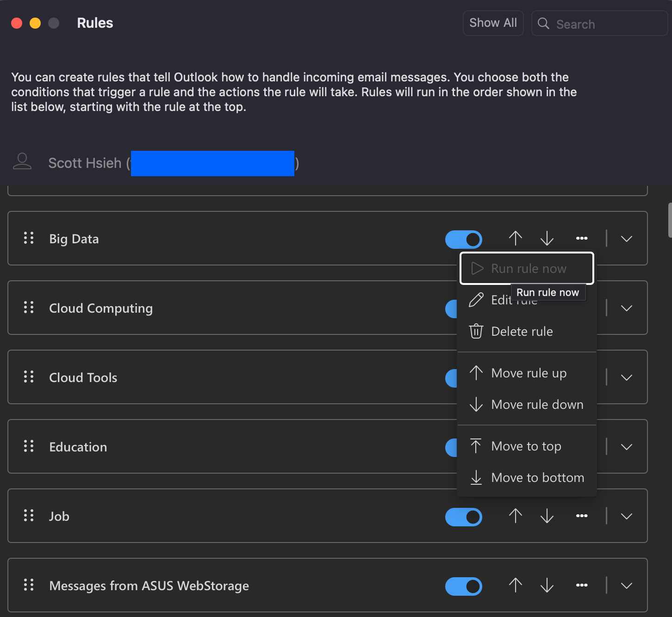Choose Move to top in the menu
The width and height of the screenshot is (672, 617).
[x=526, y=446]
